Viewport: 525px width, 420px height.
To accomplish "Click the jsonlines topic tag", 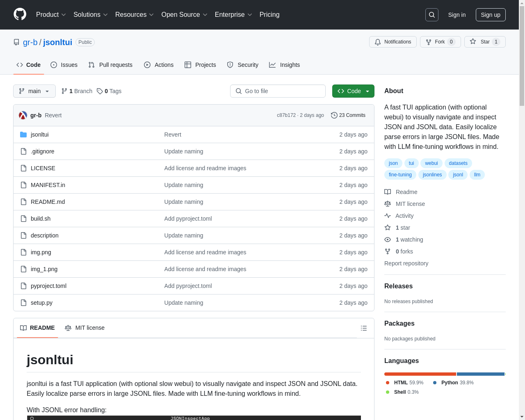I will (x=432, y=175).
